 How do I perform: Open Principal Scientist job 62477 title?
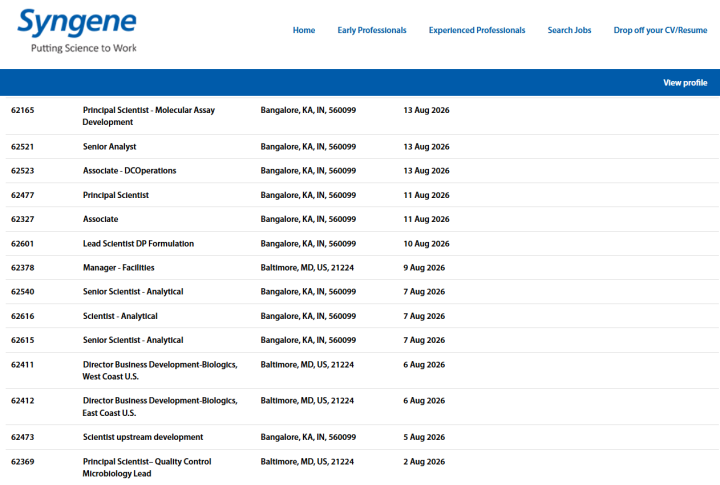click(116, 195)
